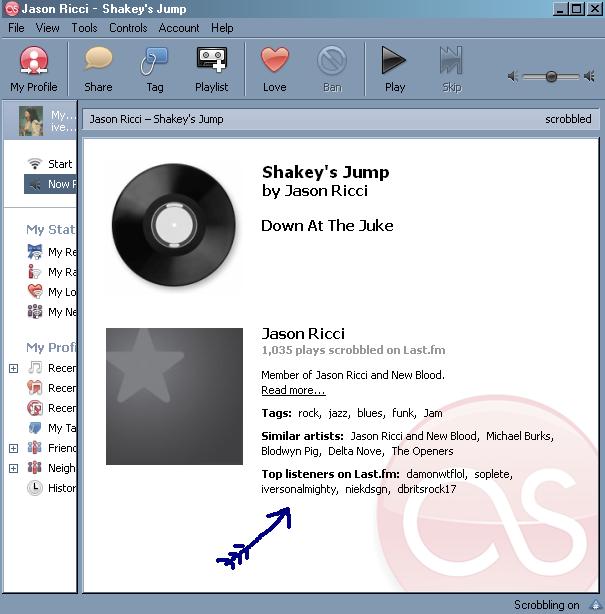605x614 pixels.
Task: Open My Radio Station icon
Action: [x=35, y=272]
